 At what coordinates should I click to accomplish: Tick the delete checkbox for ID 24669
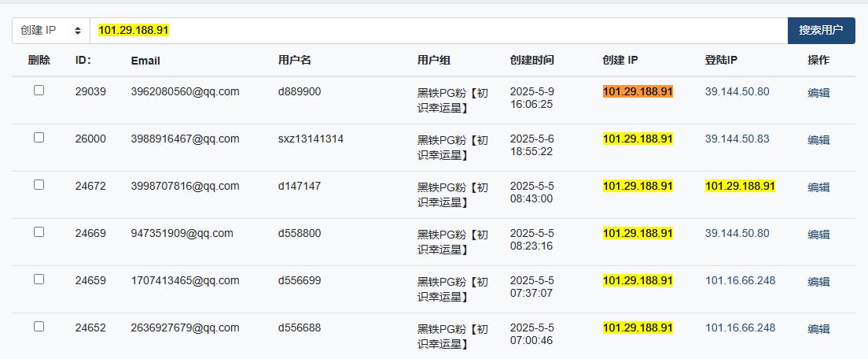click(x=39, y=232)
